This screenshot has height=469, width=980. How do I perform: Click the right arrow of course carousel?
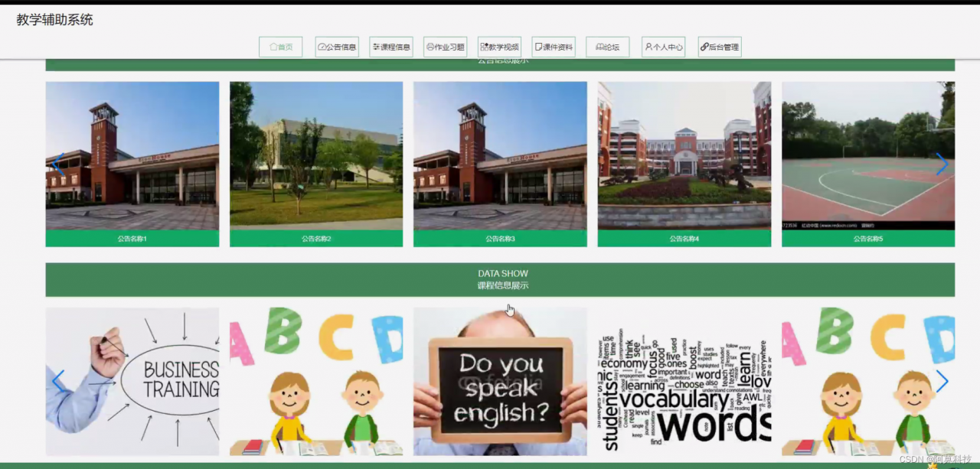(x=942, y=381)
